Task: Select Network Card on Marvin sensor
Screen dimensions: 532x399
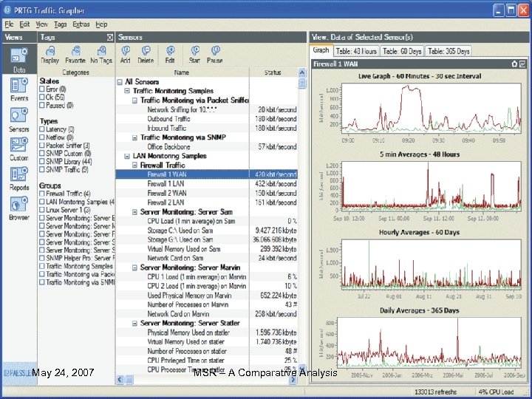Action: pyautogui.click(x=207, y=314)
